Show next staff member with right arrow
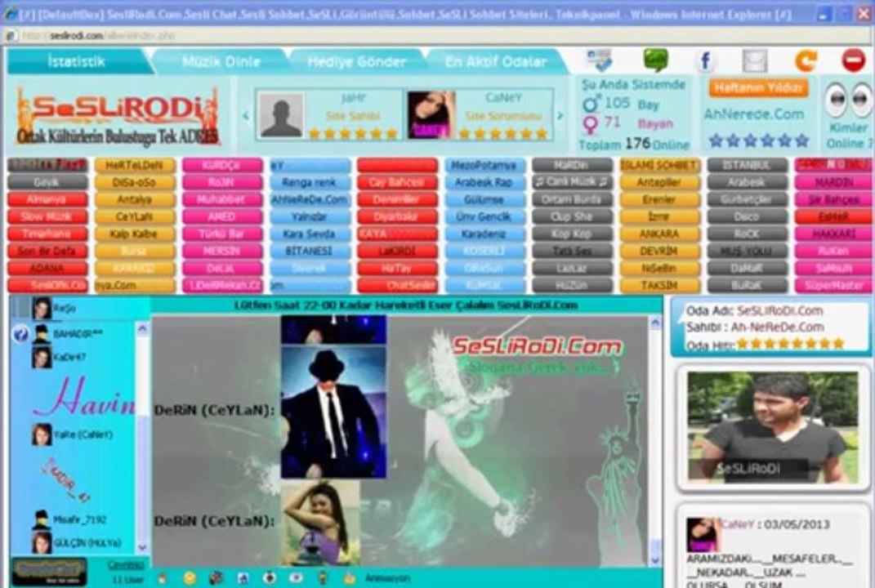Screen dimensions: 875x588 pos(560,116)
